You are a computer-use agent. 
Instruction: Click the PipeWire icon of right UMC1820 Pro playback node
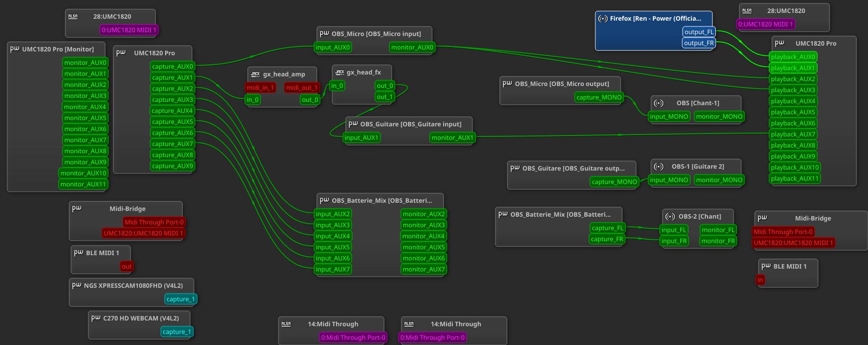coord(780,43)
